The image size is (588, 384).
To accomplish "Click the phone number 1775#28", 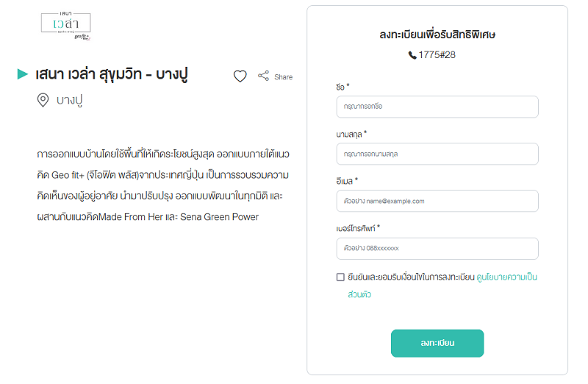I will coord(437,54).
